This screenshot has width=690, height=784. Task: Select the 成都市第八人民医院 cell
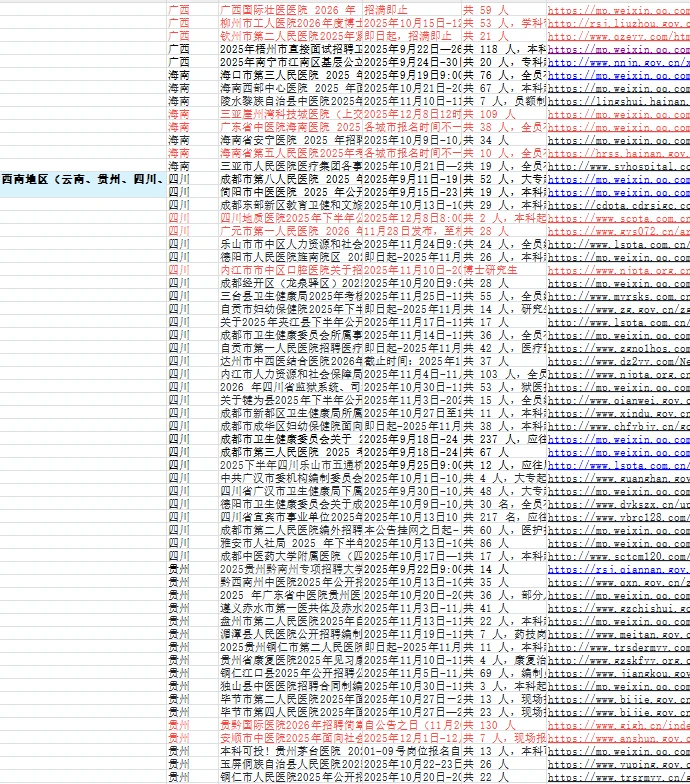(291, 179)
